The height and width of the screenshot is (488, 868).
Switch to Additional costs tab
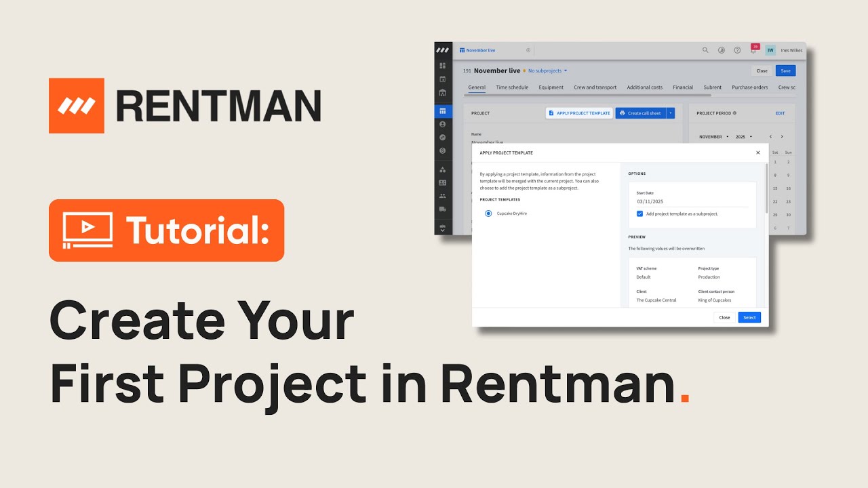(x=645, y=87)
